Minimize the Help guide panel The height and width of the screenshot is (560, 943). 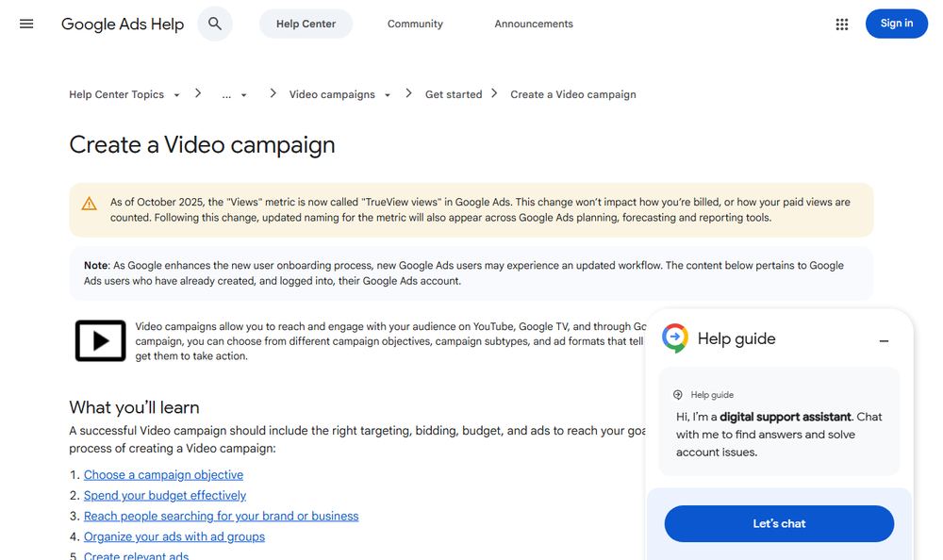(x=884, y=341)
